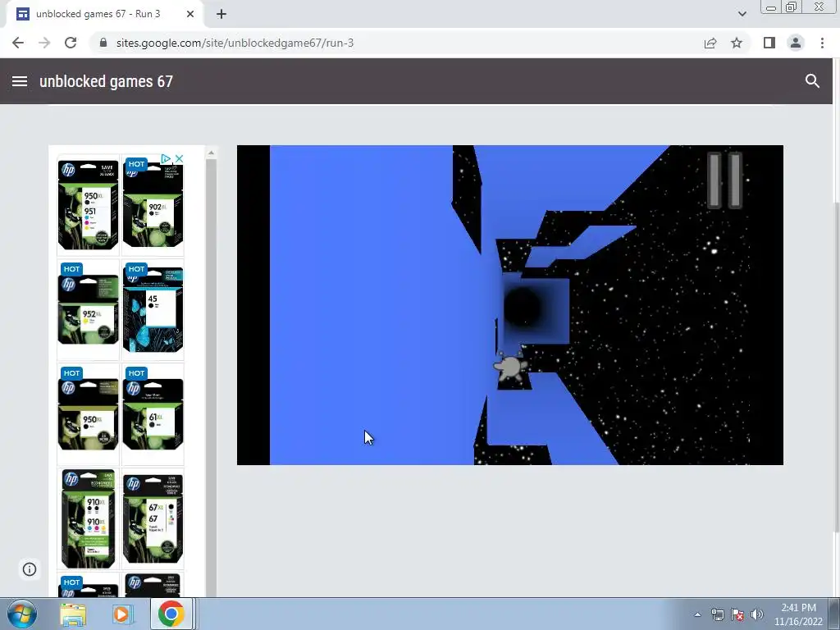The image size is (840, 630).
Task: Go back to the previous page
Action: (x=18, y=43)
